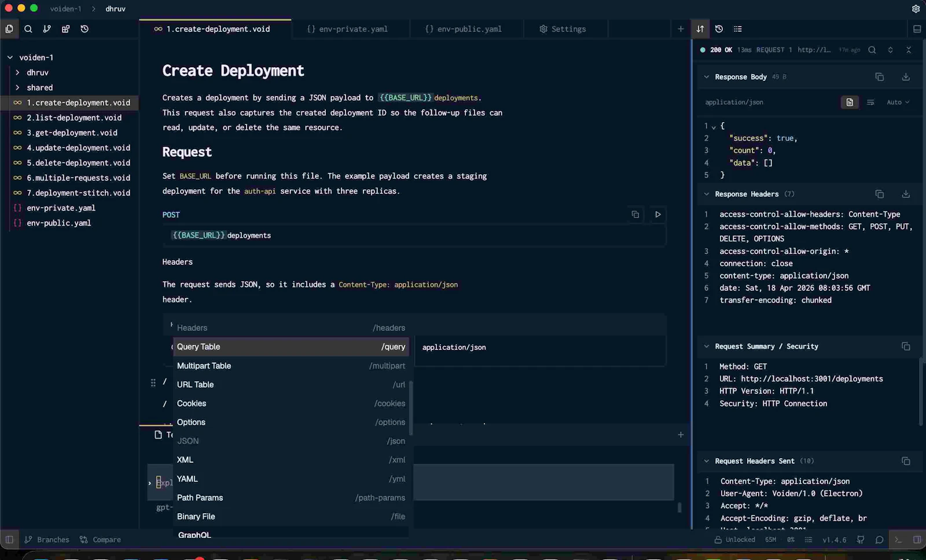Switch to the Settings tab

pyautogui.click(x=565, y=29)
